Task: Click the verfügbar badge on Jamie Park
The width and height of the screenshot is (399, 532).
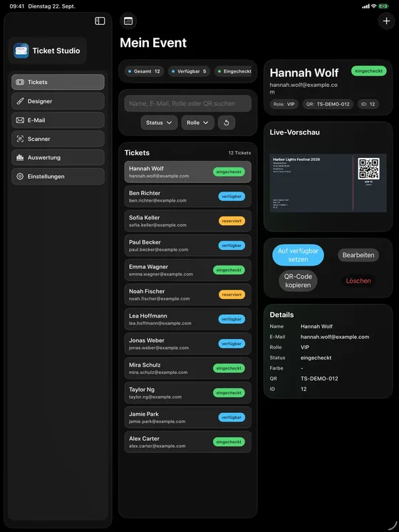Action: (x=232, y=417)
